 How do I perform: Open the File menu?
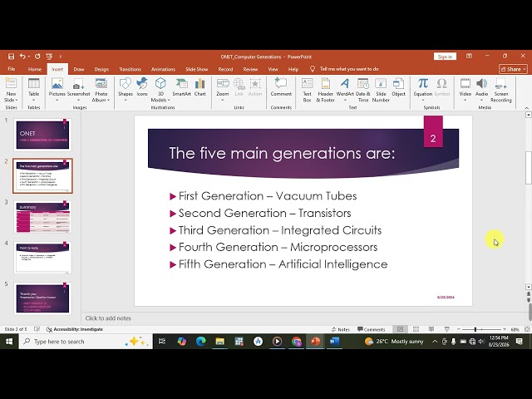(11, 69)
